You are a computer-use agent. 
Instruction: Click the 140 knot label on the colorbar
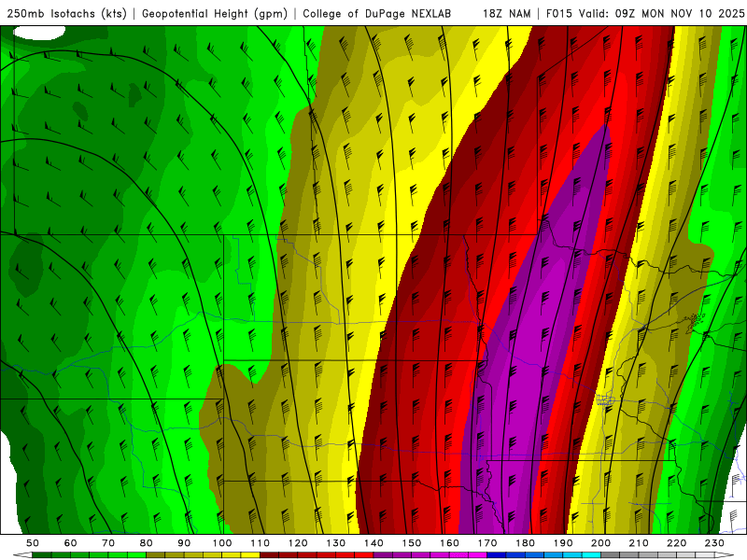click(374, 543)
